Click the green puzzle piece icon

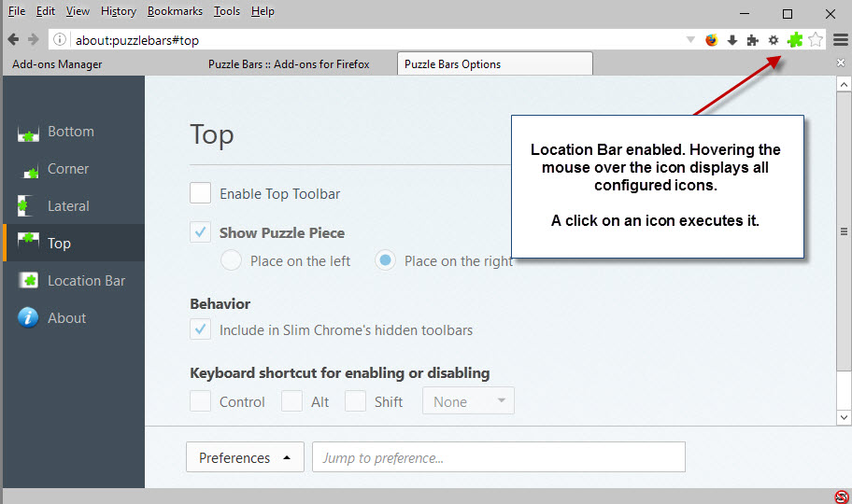pyautogui.click(x=795, y=39)
